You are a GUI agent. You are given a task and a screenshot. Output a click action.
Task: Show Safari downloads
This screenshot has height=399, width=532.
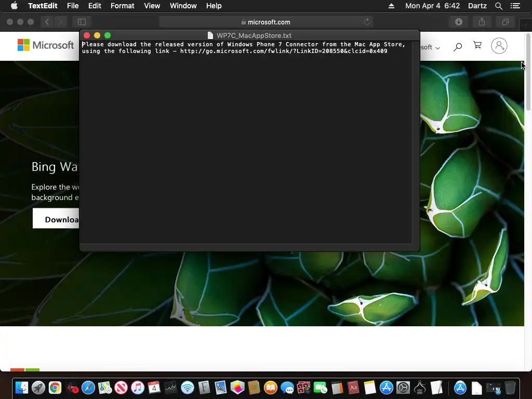coord(459,22)
